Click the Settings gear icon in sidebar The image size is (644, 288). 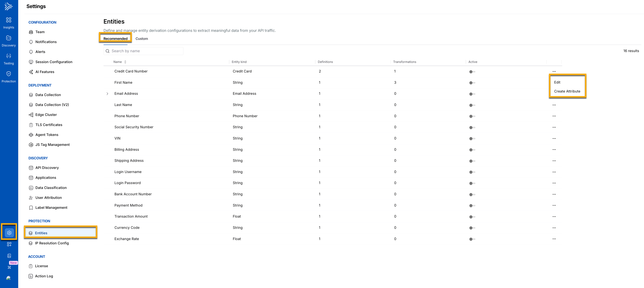coord(9,233)
